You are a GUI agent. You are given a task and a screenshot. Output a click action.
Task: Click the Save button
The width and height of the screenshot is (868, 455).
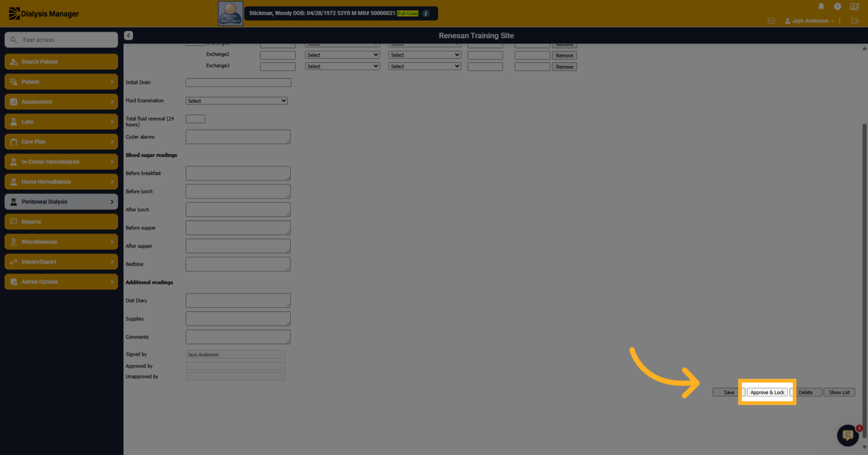pos(729,392)
